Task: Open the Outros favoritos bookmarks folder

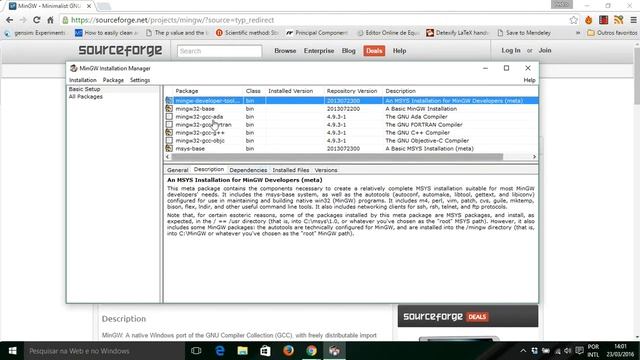Action: tap(612, 33)
